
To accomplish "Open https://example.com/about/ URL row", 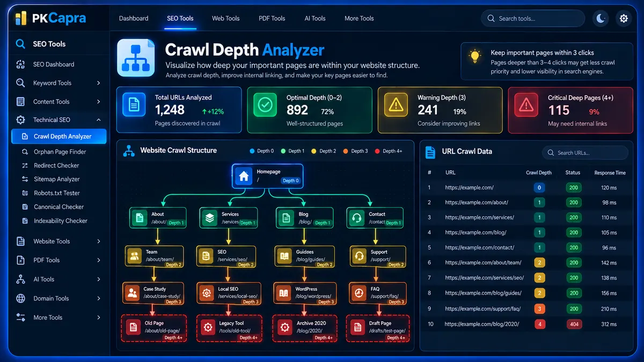I will pos(526,203).
